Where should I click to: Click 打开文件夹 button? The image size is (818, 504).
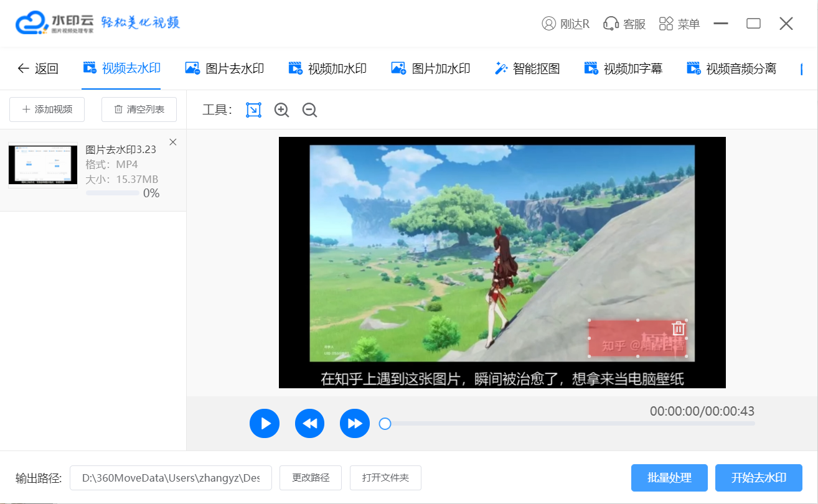[x=385, y=478]
